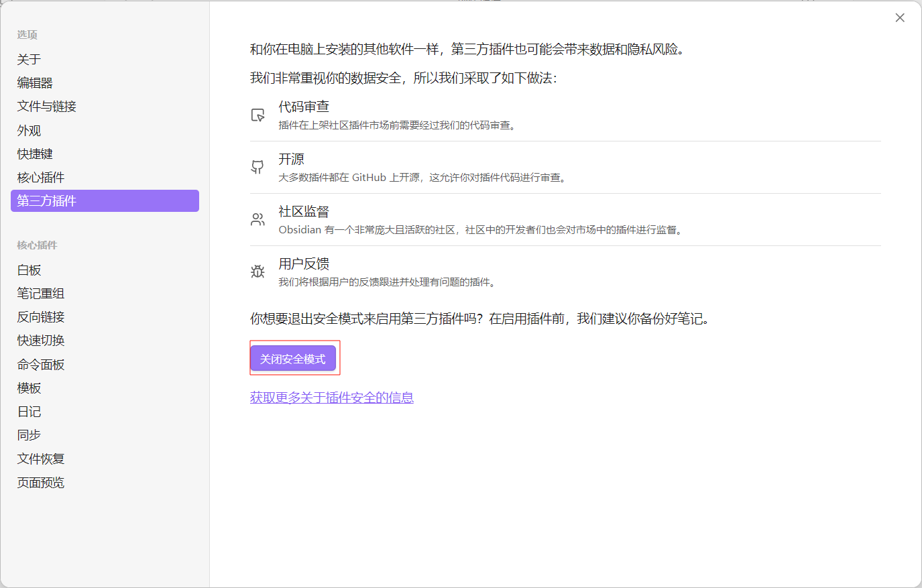This screenshot has height=588, width=922.
Task: Open the 快捷键 settings page
Action: tap(35, 154)
